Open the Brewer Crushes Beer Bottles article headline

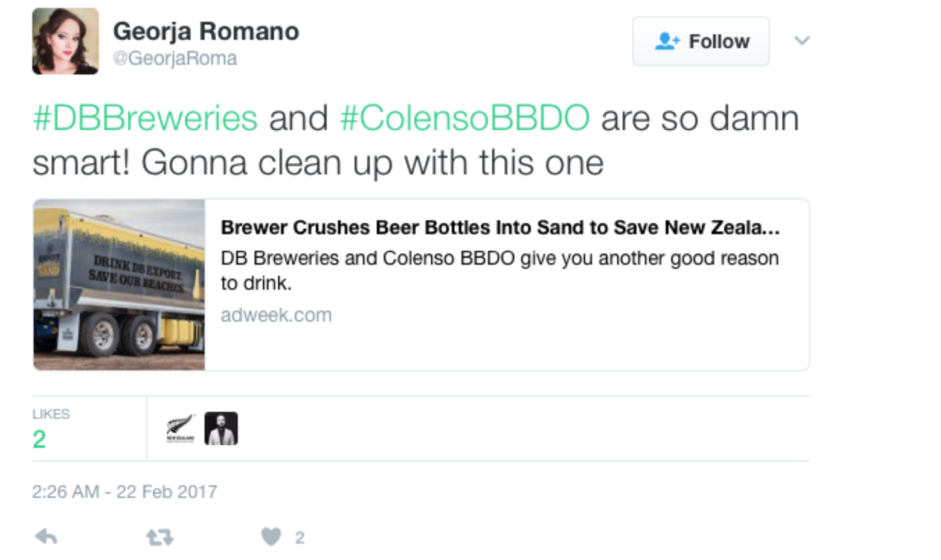tap(500, 227)
